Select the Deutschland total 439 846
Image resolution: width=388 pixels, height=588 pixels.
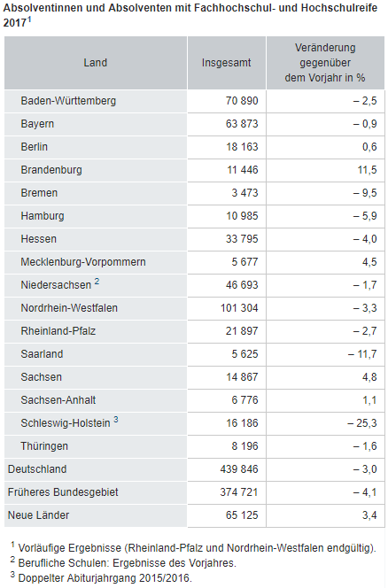tap(239, 469)
